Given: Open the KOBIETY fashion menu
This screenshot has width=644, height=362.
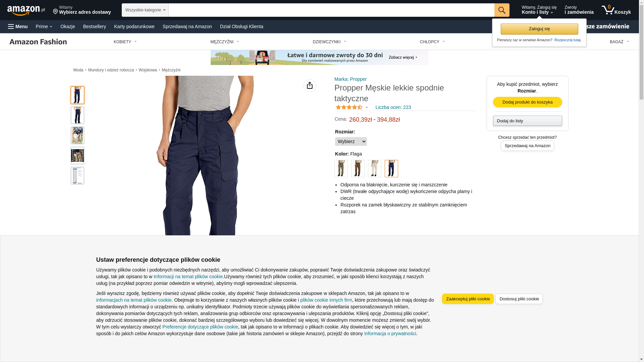Looking at the screenshot, I should [x=125, y=42].
